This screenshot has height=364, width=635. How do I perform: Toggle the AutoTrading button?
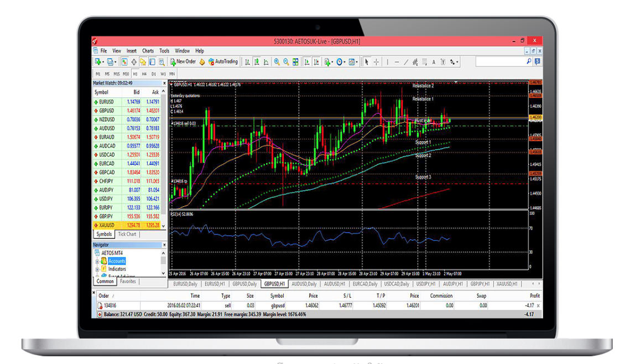pos(222,61)
